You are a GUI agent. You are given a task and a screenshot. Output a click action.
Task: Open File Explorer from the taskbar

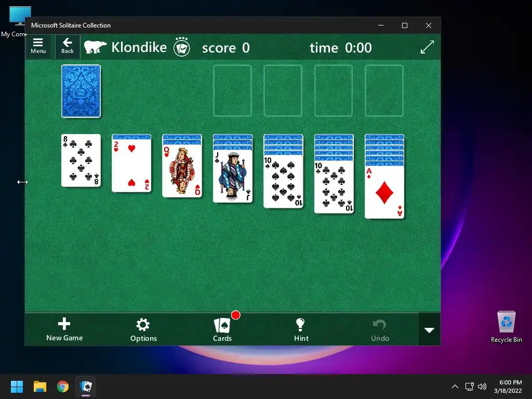click(x=39, y=387)
